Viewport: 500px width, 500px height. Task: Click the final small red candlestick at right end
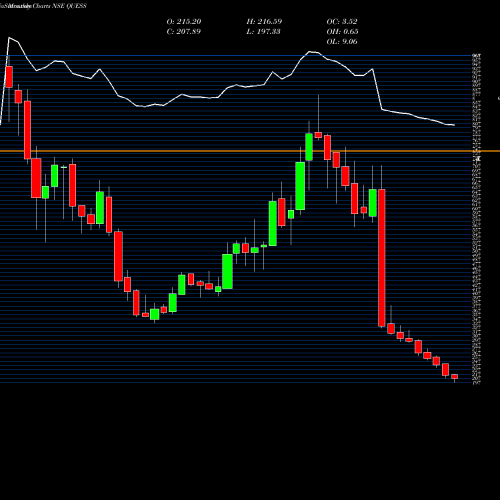pos(455,377)
